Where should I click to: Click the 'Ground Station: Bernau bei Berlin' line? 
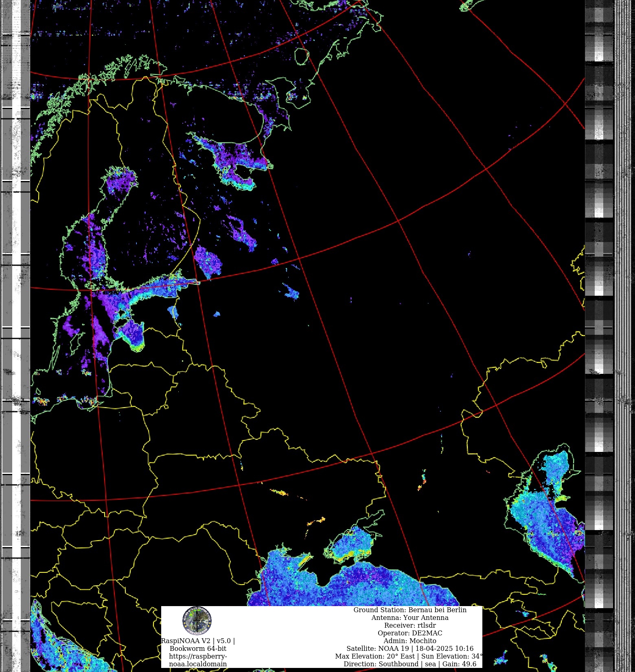[x=410, y=610]
